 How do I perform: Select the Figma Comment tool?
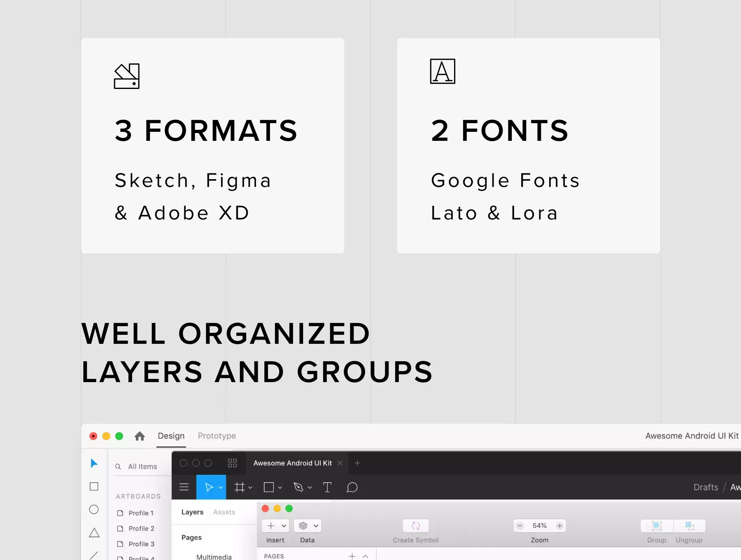pyautogui.click(x=352, y=488)
